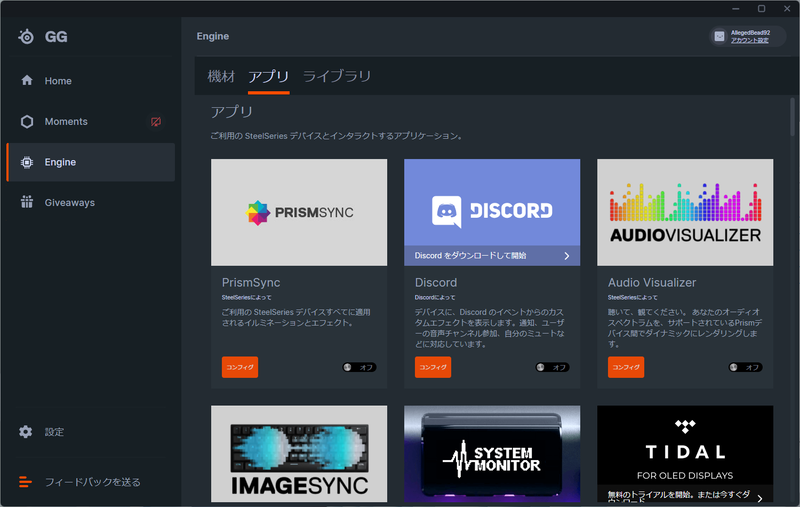Click the vertical scrollbar of the apps list
Viewport: 800px width, 507px height.
(x=792, y=116)
